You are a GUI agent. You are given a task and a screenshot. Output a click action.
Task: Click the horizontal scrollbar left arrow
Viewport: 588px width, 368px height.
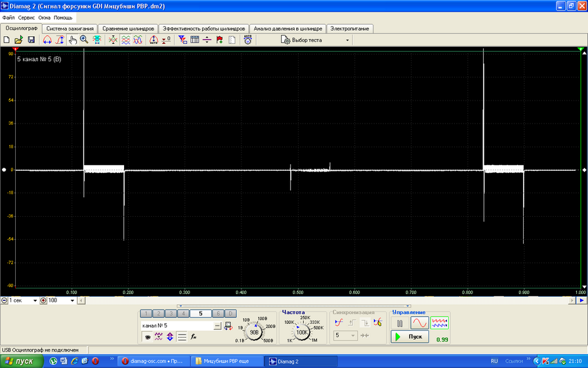click(x=81, y=300)
